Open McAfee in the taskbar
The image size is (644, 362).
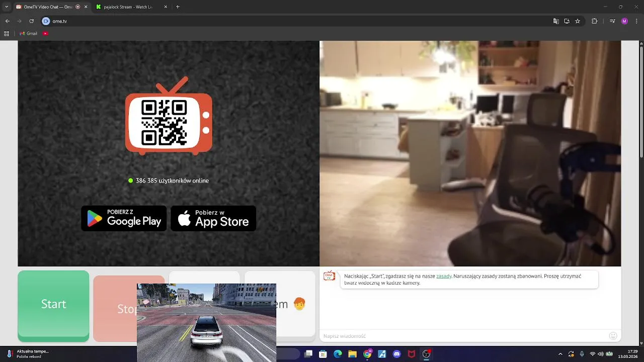coord(412,354)
